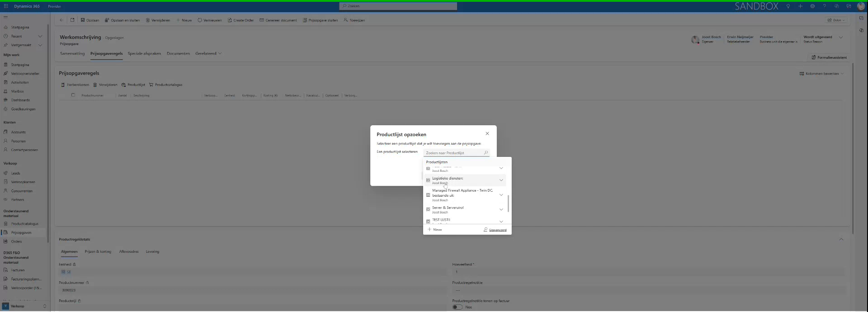Open Facturen in the sidebar

pos(18,270)
